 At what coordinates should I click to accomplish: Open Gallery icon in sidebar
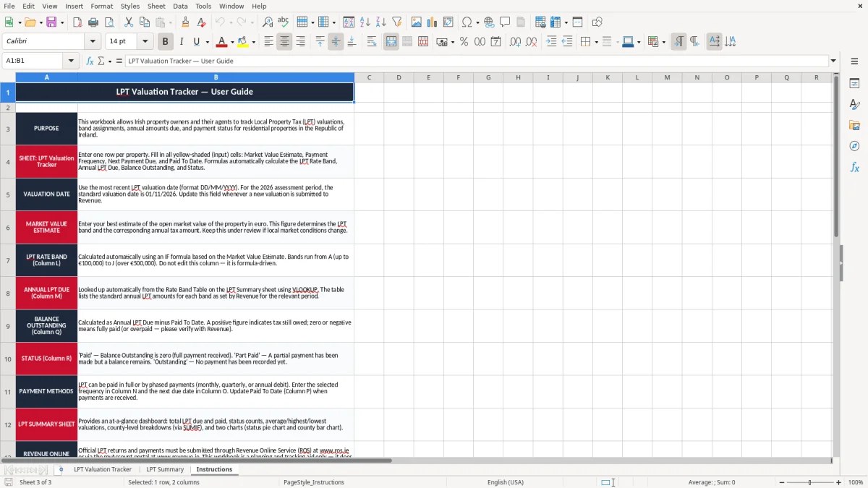click(854, 126)
